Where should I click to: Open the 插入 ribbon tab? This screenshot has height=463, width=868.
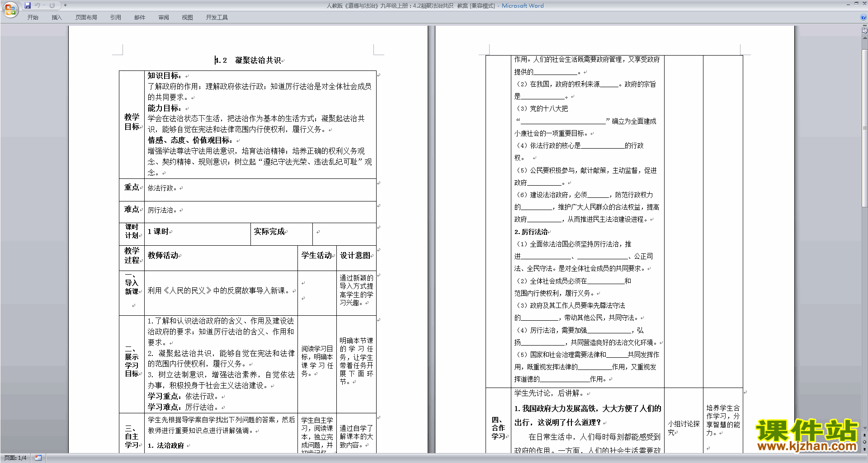click(x=57, y=18)
